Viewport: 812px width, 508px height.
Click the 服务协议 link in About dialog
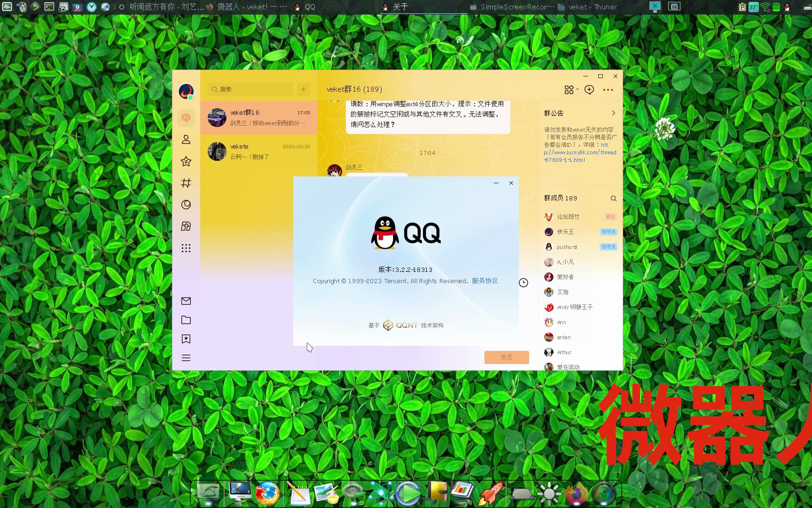click(485, 281)
